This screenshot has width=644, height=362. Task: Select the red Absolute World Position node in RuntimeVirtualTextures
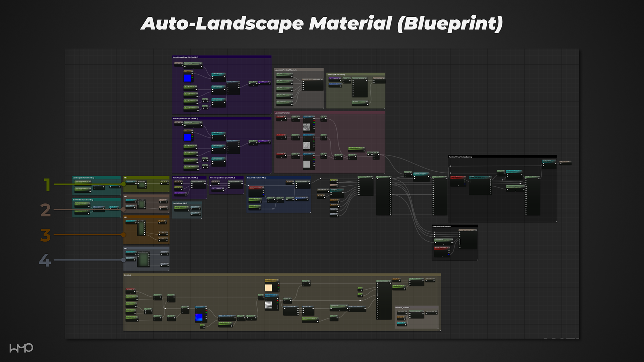point(442,248)
